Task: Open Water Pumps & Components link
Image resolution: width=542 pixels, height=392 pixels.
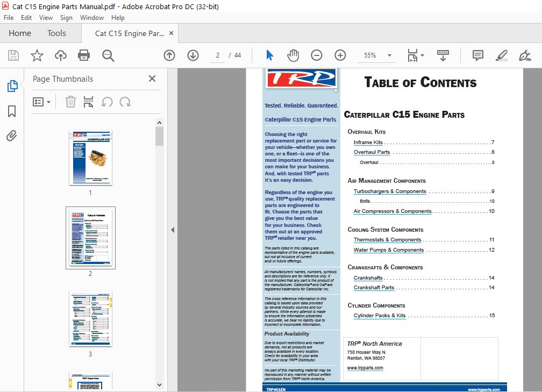Action: click(389, 250)
